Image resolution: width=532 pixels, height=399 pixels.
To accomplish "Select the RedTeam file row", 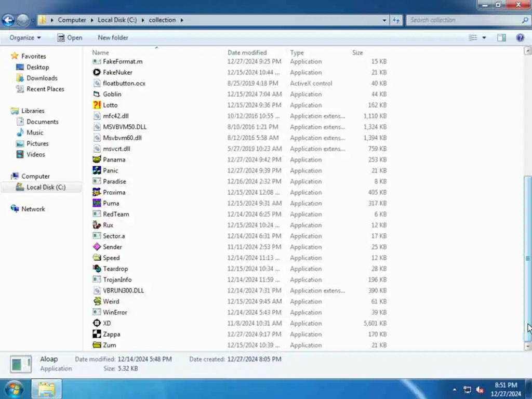I will (240, 214).
